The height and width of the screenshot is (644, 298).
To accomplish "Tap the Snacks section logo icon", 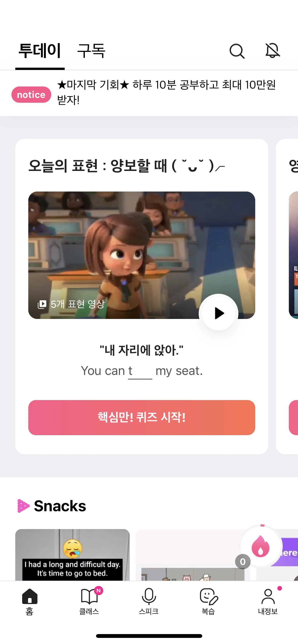I will click(23, 506).
